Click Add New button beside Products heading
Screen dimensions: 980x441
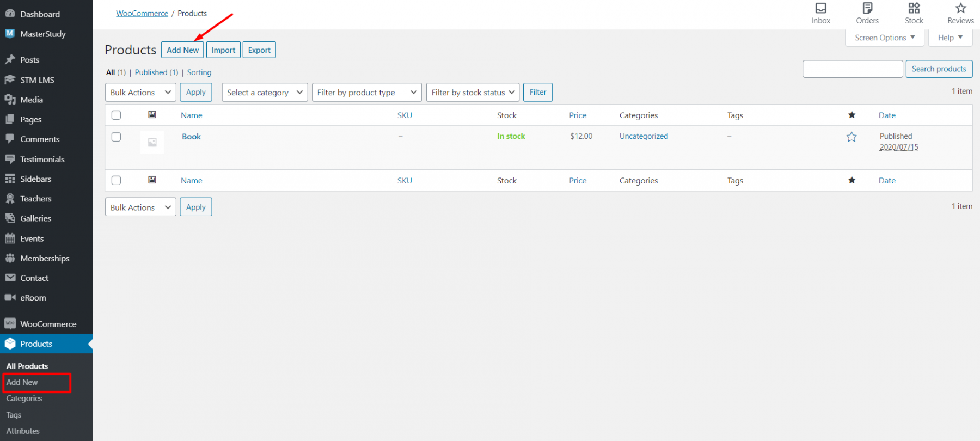(x=182, y=50)
